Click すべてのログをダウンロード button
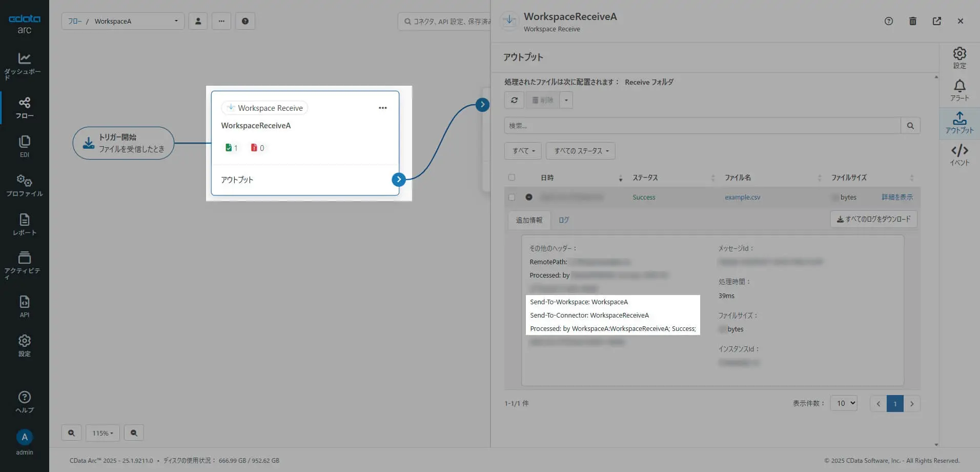Screen dimensions: 980x472 873,219
